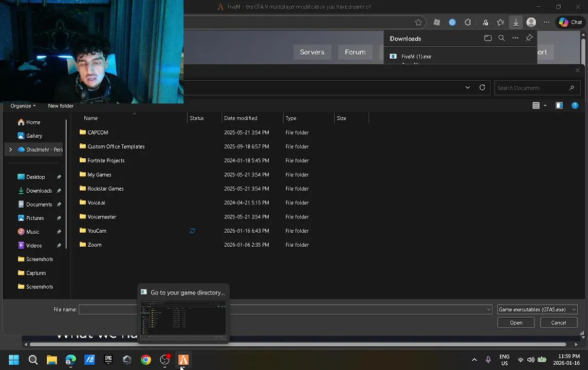588x370 pixels.
Task: Open Copilot Chat button
Action: click(x=571, y=23)
